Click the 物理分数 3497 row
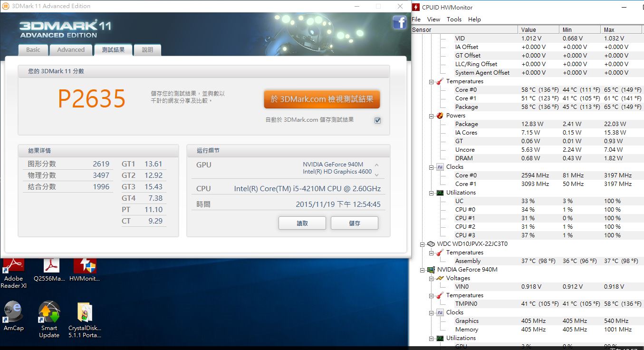 pos(68,175)
